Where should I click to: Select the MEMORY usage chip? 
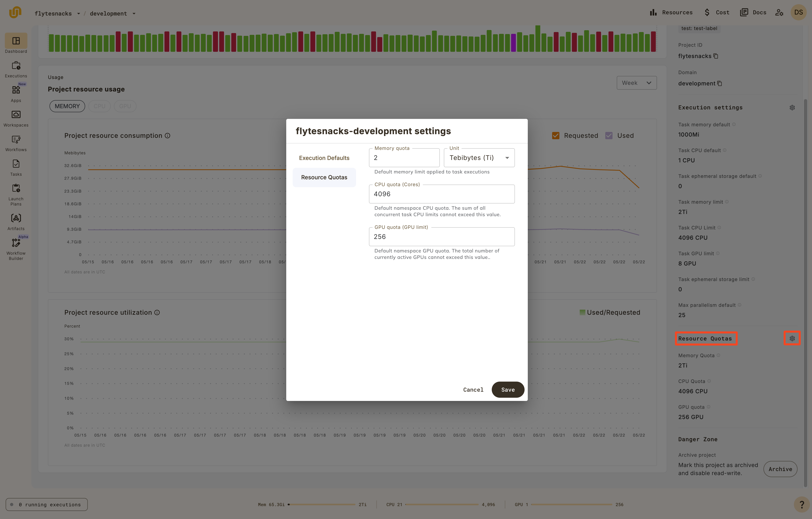pyautogui.click(x=67, y=106)
